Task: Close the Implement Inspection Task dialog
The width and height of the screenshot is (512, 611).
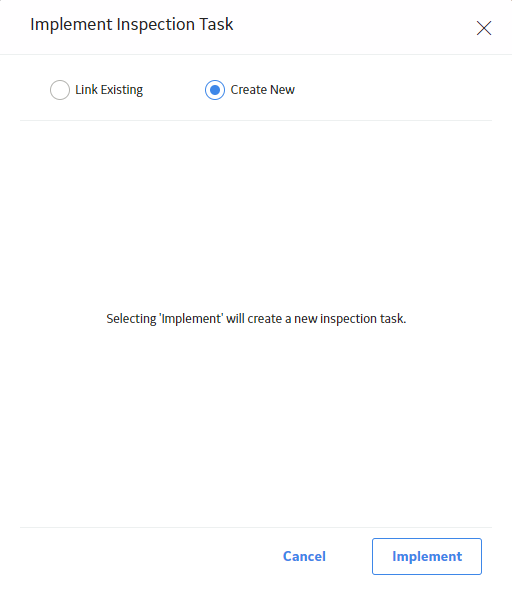Action: point(484,28)
